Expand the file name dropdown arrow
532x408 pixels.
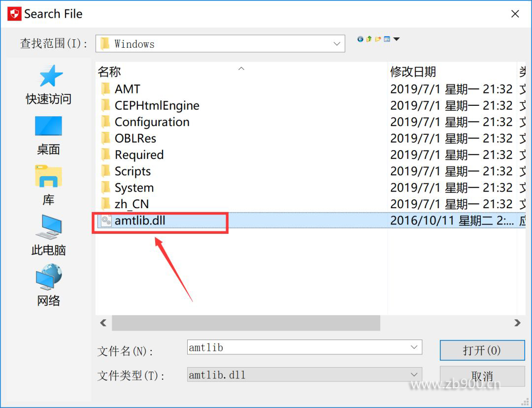coord(414,347)
